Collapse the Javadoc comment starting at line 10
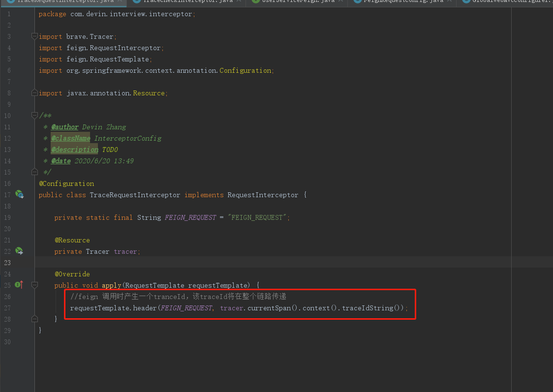The image size is (553, 392). 34,116
